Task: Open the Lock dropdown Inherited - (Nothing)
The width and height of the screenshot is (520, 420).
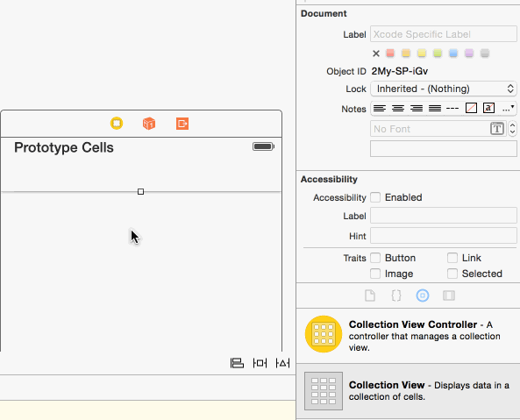Action: coord(444,89)
